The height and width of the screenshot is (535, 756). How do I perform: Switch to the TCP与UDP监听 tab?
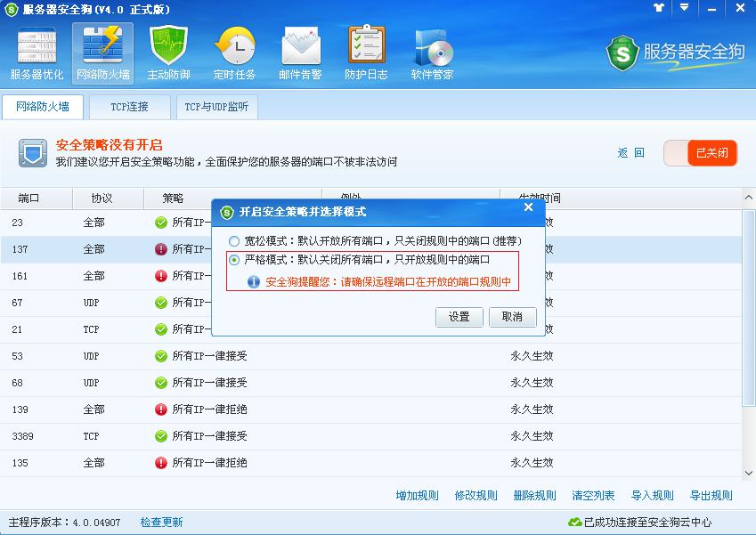215,107
